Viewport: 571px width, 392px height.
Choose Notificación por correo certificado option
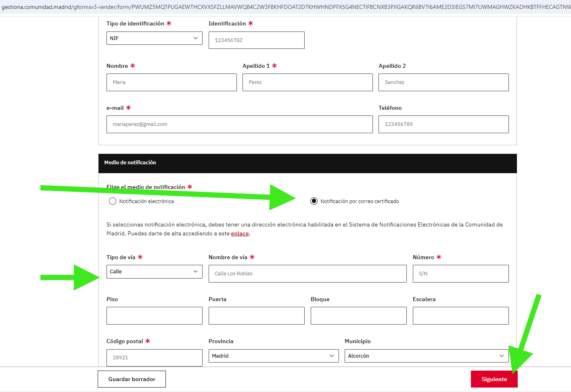point(314,201)
